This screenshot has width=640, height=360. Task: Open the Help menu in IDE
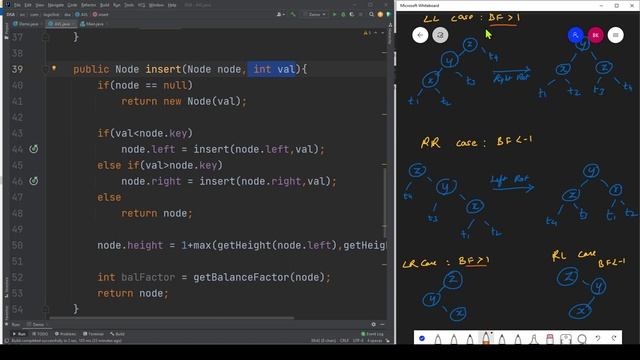point(172,5)
